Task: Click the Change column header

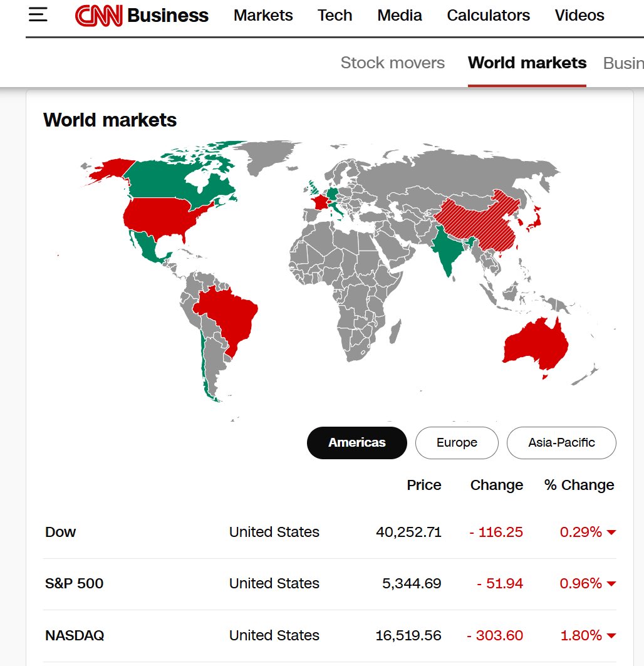Action: click(497, 485)
